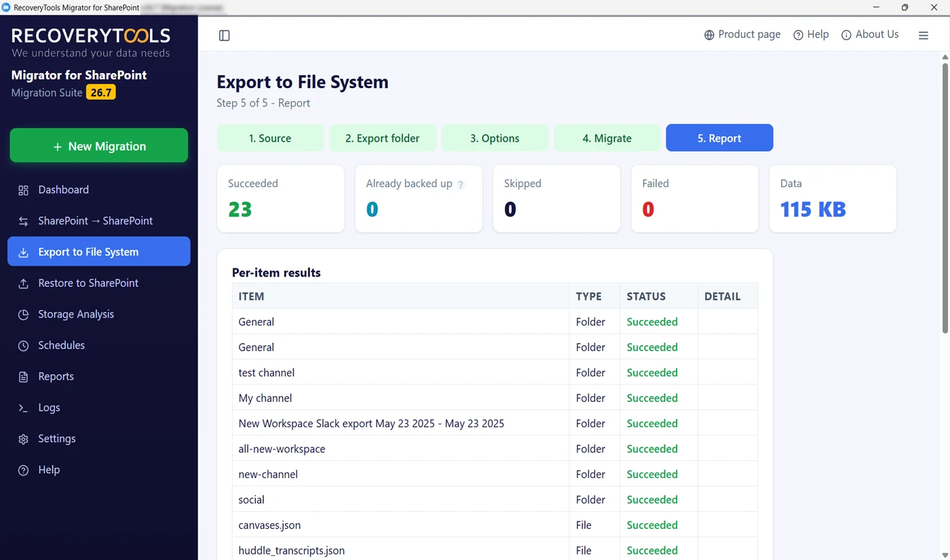Click the sidebar Help question icon
The width and height of the screenshot is (950, 560).
[x=23, y=471]
